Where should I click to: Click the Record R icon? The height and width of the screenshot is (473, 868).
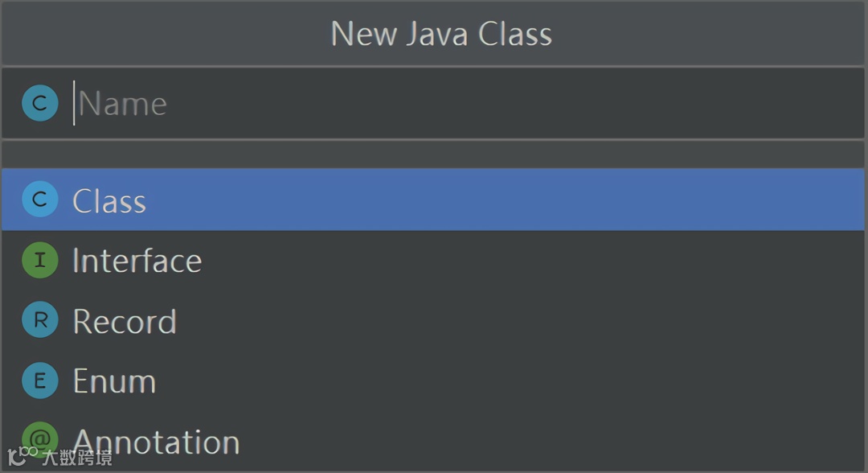(x=39, y=321)
